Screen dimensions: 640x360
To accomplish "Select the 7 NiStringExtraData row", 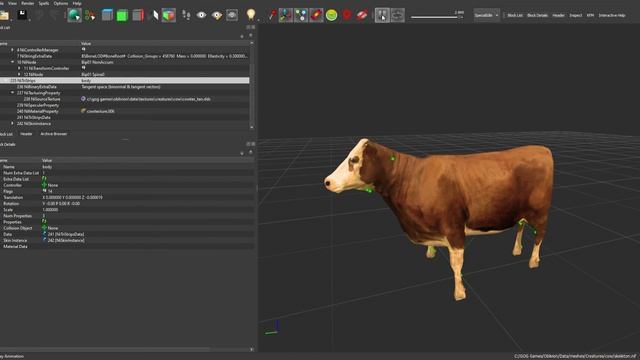I will click(124, 56).
